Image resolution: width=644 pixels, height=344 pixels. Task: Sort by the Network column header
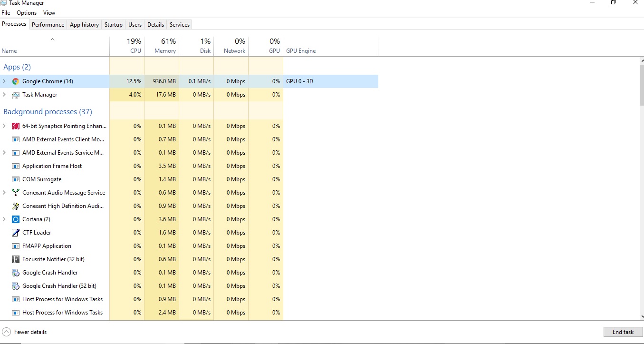[231, 47]
